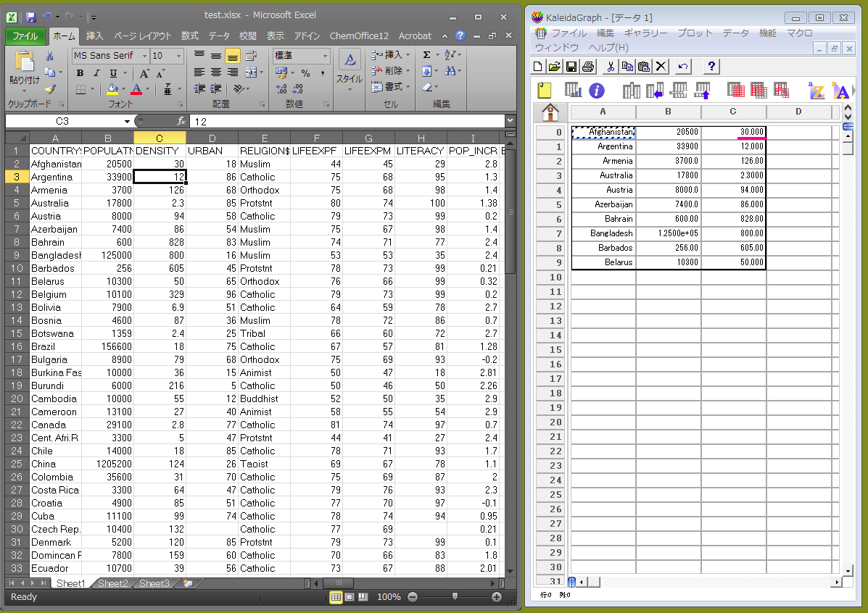
Task: Switch Excel to Page Break Preview
Action: (x=363, y=597)
